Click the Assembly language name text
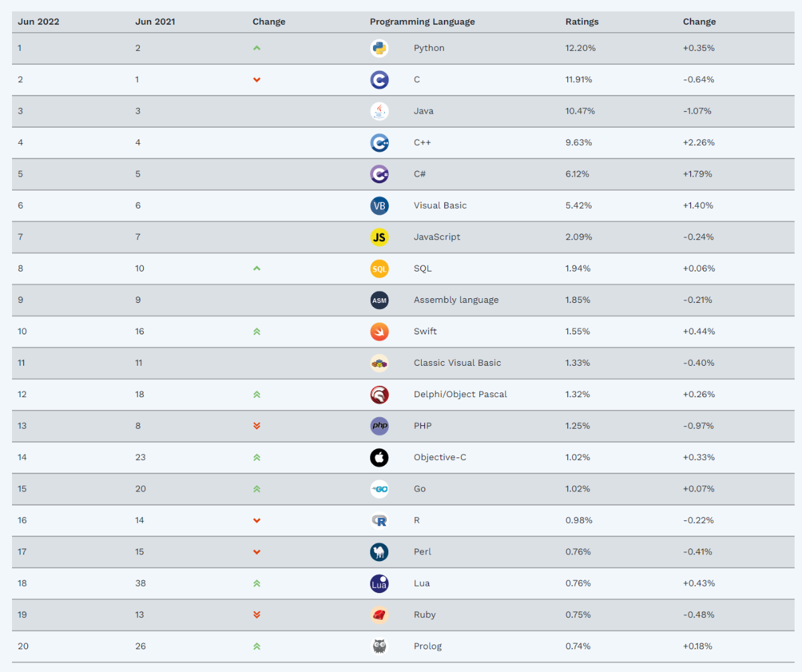 tap(456, 300)
